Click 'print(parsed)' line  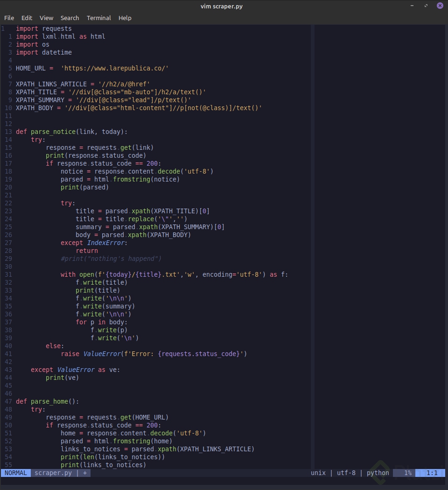click(84, 188)
